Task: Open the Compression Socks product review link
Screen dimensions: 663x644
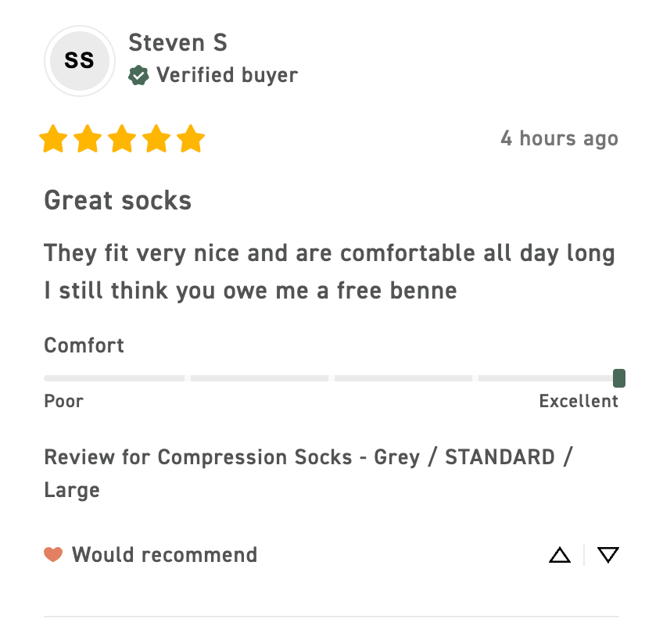Action: point(309,457)
